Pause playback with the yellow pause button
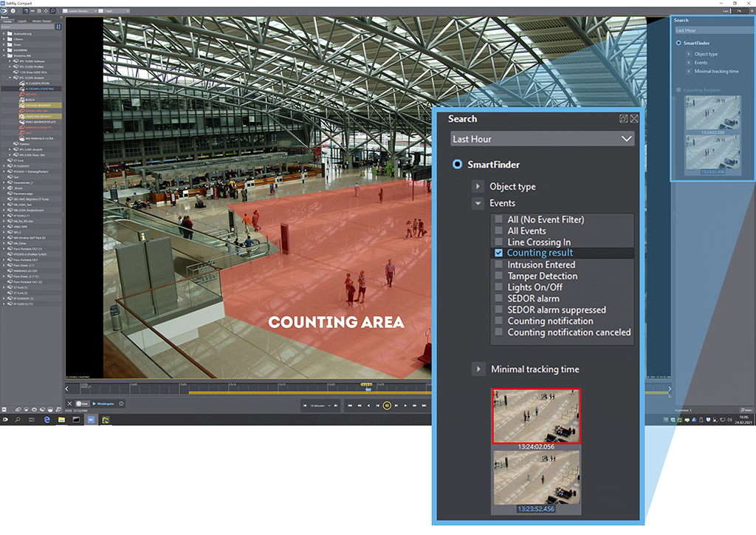The width and height of the screenshot is (756, 535). [386, 406]
